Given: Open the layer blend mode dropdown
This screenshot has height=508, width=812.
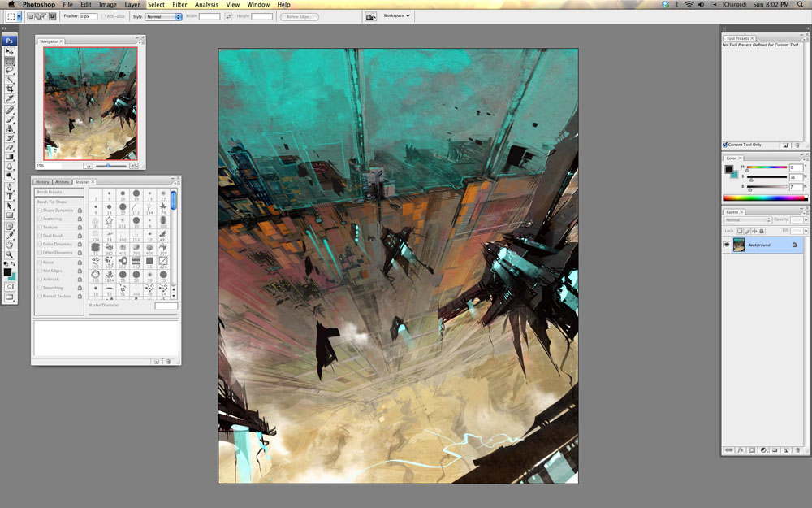Looking at the screenshot, I should [748, 219].
